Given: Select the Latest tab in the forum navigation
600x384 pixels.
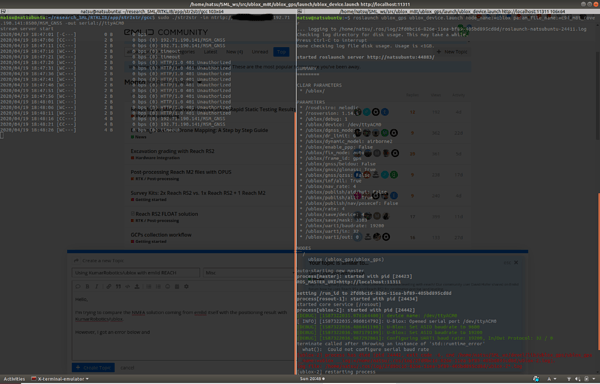Looking at the screenshot, I should pyautogui.click(x=210, y=52).
